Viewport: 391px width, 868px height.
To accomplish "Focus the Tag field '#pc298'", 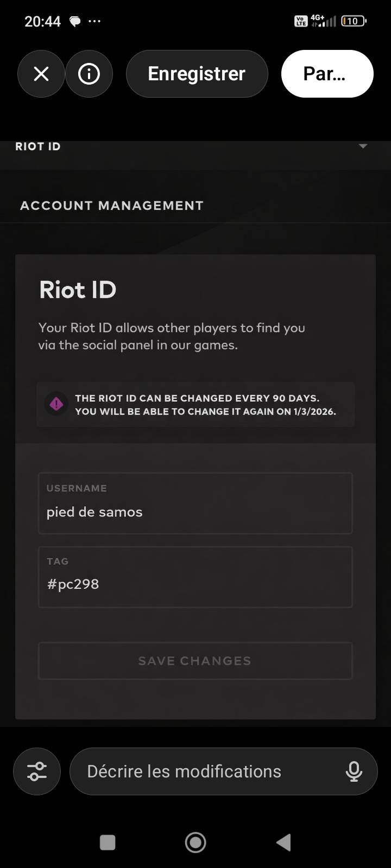I will [x=195, y=577].
